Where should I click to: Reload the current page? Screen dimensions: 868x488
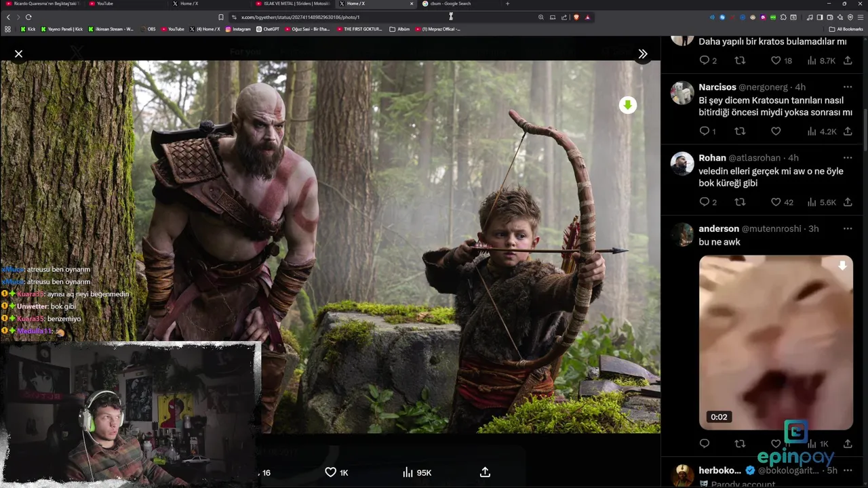click(28, 17)
